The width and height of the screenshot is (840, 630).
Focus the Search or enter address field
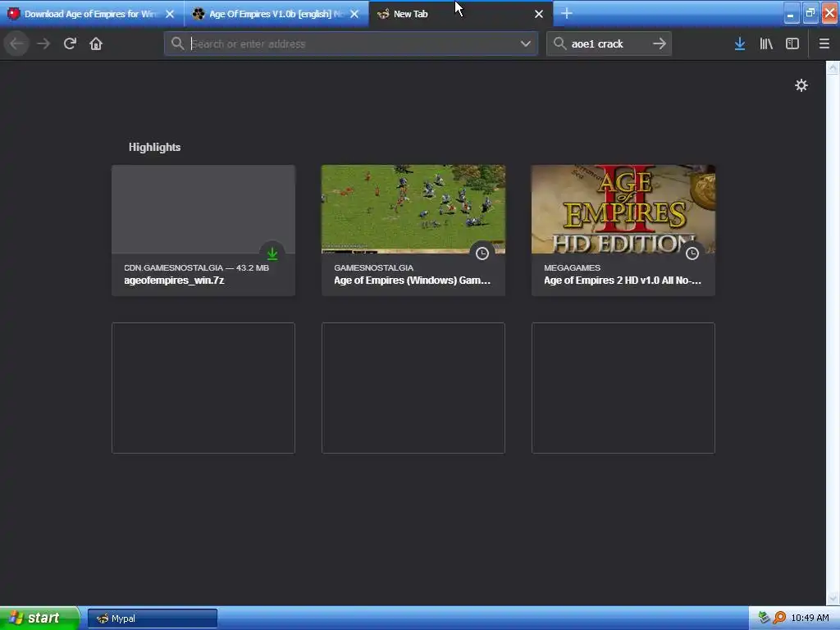[x=351, y=43]
